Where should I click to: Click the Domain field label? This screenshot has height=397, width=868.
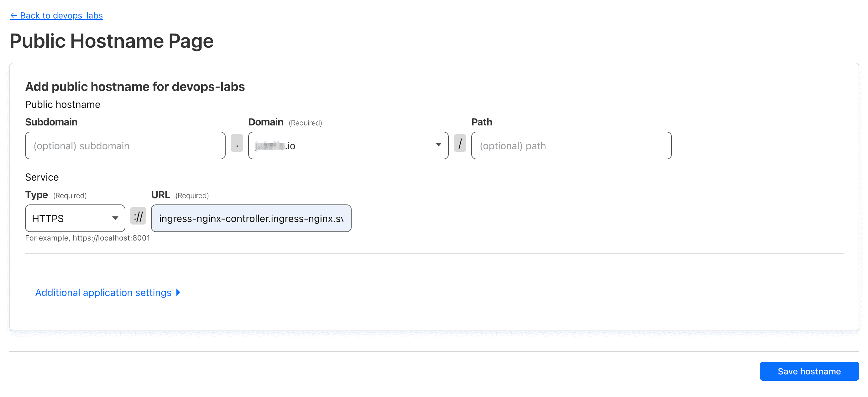(265, 122)
